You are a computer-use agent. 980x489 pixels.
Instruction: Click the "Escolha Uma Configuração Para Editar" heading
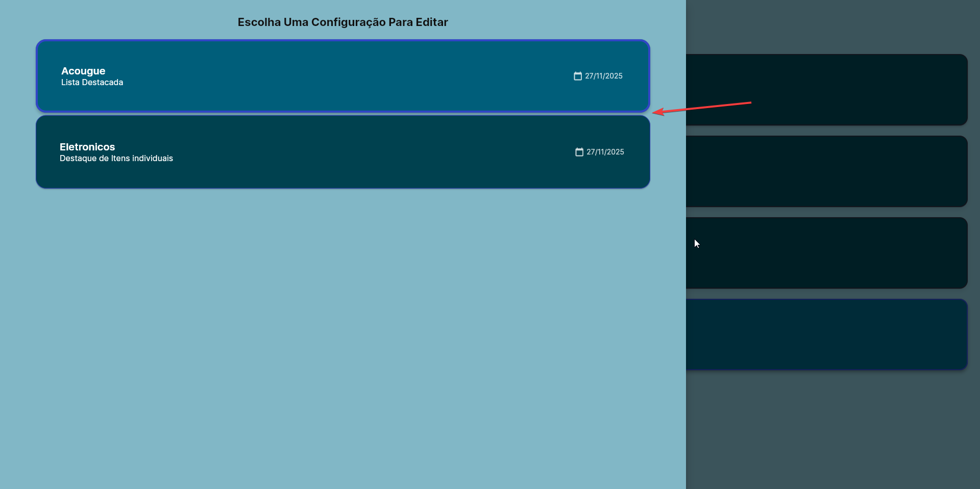[x=342, y=22]
